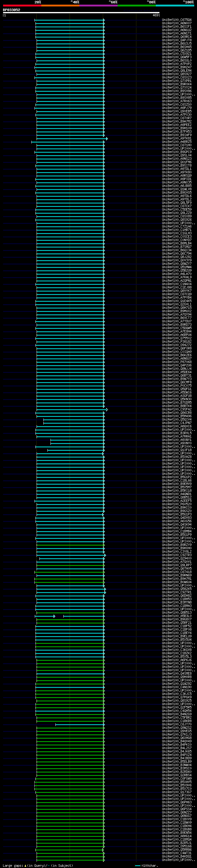Select the UniRef100_P38182 row label
Viewport: 197px width, 868px height.
pos(177,342)
